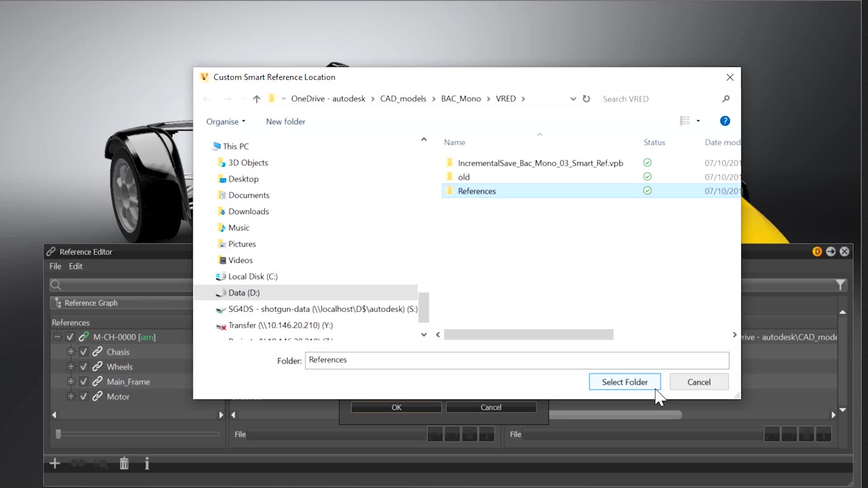Click the delete trash icon in Reference Editor
This screenshot has width=868, height=488.
[x=124, y=464]
